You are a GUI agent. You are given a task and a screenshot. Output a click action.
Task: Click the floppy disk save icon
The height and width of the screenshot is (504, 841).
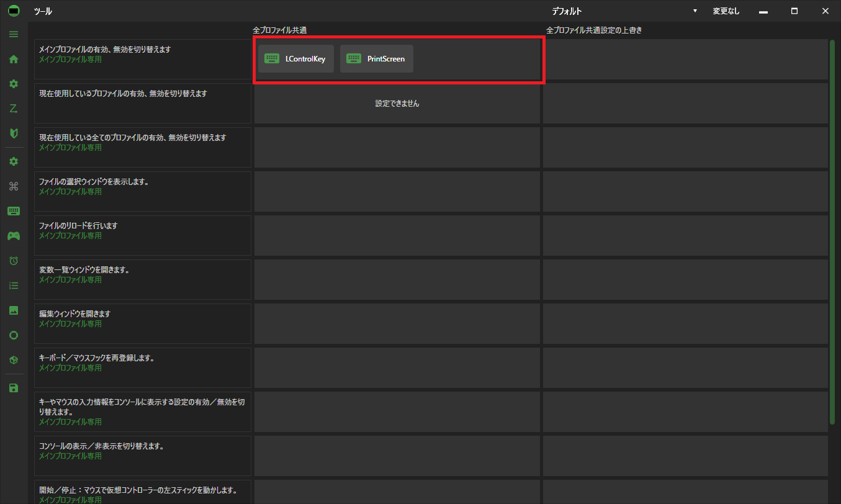(x=14, y=388)
